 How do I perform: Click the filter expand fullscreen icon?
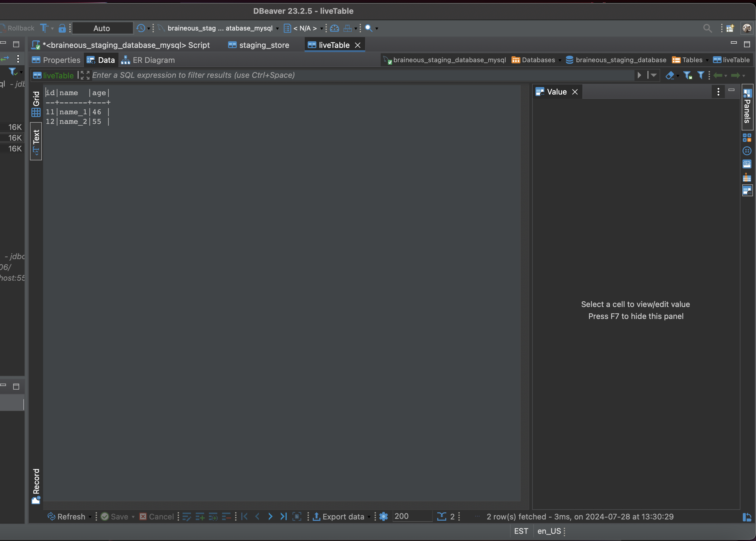pos(85,75)
